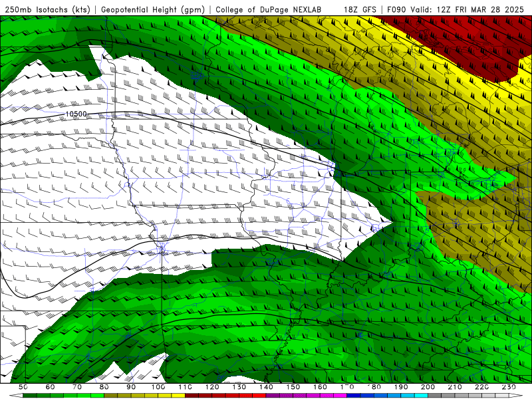Screen dimensions: 532x399
Task: Click the "140" color scale label
Action: coord(266,387)
